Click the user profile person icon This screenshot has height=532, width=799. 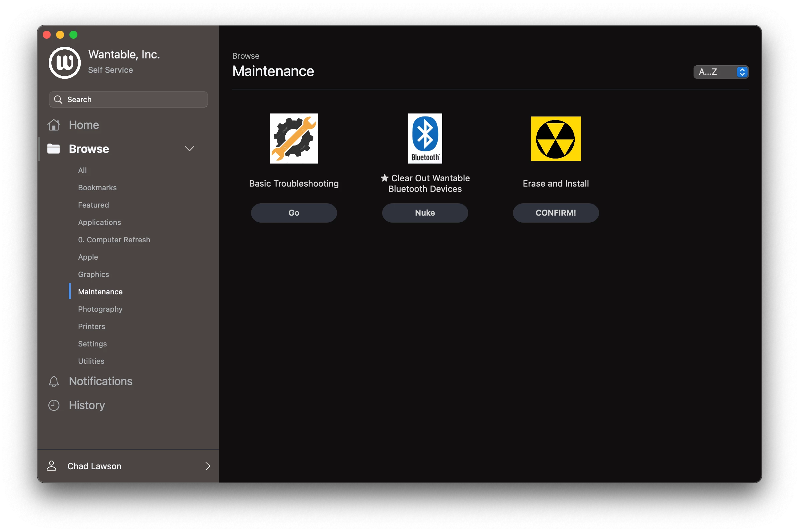[x=52, y=466]
